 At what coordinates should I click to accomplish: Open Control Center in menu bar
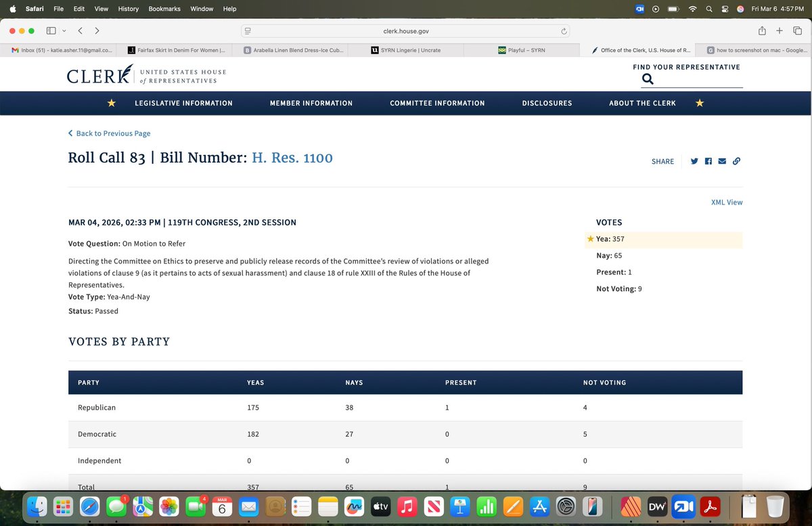click(x=725, y=9)
